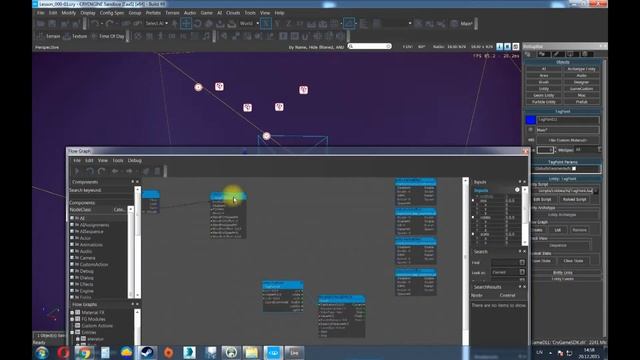Switch to fourth RollupBar tab icon
The image size is (640, 360).
point(571,54)
